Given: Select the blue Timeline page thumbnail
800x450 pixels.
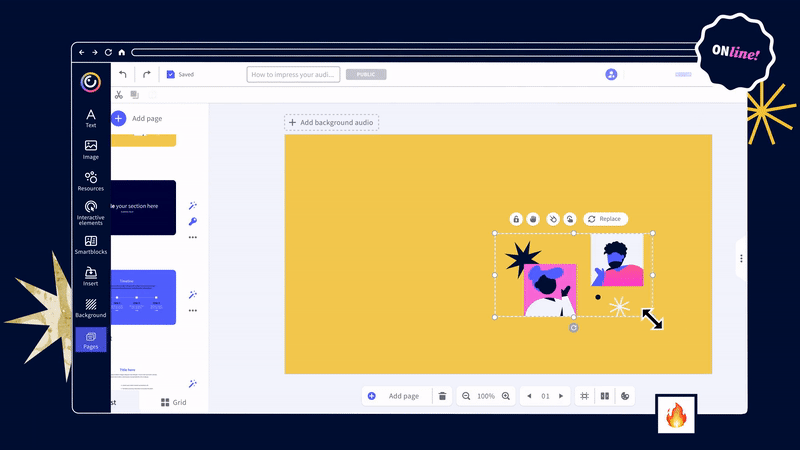Looking at the screenshot, I should [143, 297].
